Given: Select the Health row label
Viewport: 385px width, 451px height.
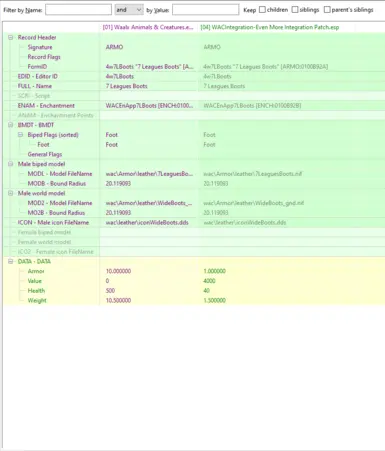Looking at the screenshot, I should tap(36, 291).
